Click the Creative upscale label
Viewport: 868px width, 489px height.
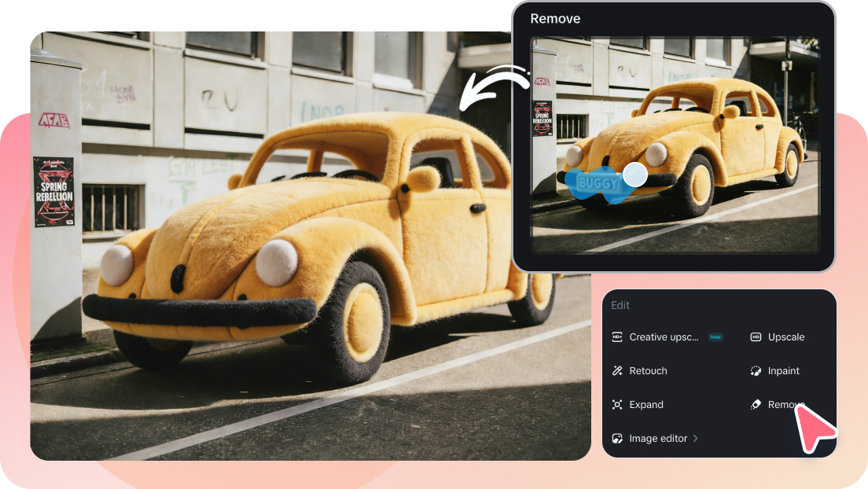pos(663,336)
